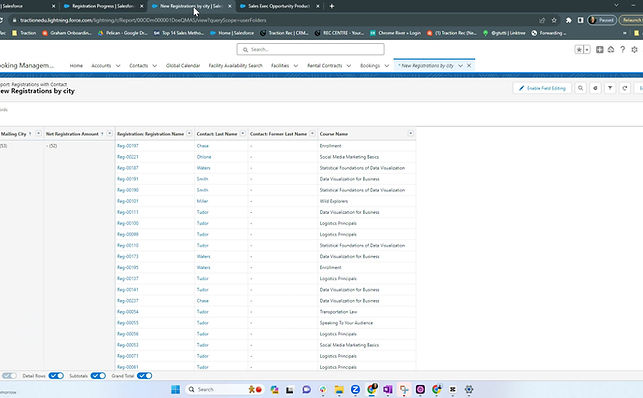Toggle the report chart icon
The image size is (643, 398).
pos(595,88)
